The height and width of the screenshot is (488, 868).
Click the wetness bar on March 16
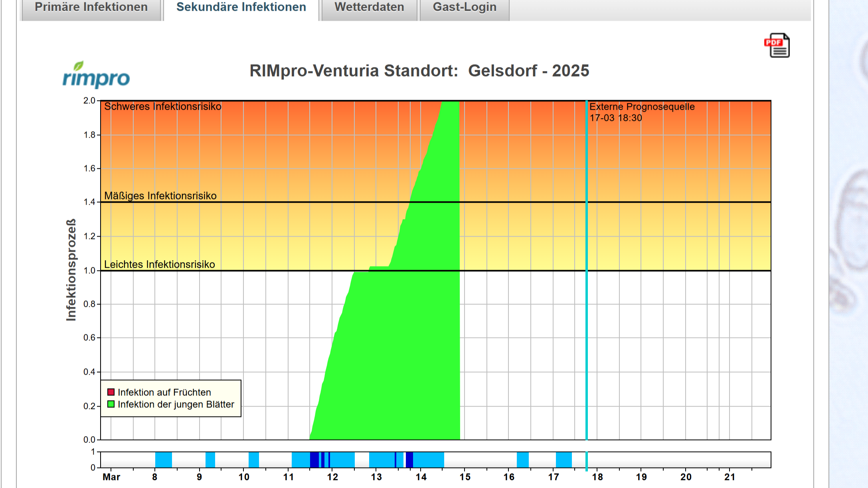click(x=523, y=460)
